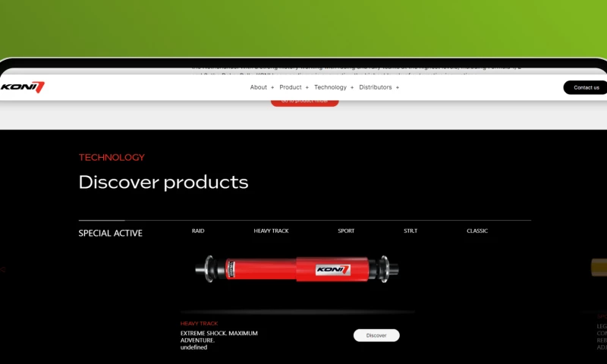Select the STR.T product tab

click(x=410, y=231)
